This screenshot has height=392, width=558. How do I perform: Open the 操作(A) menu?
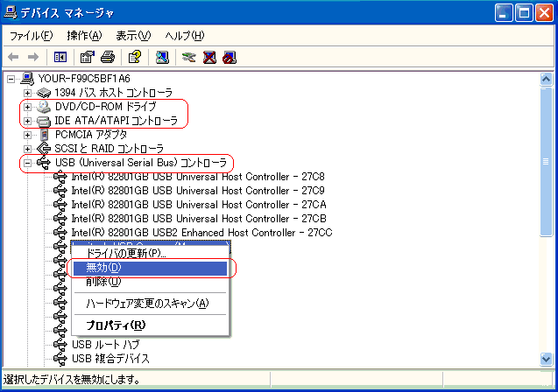click(x=84, y=36)
